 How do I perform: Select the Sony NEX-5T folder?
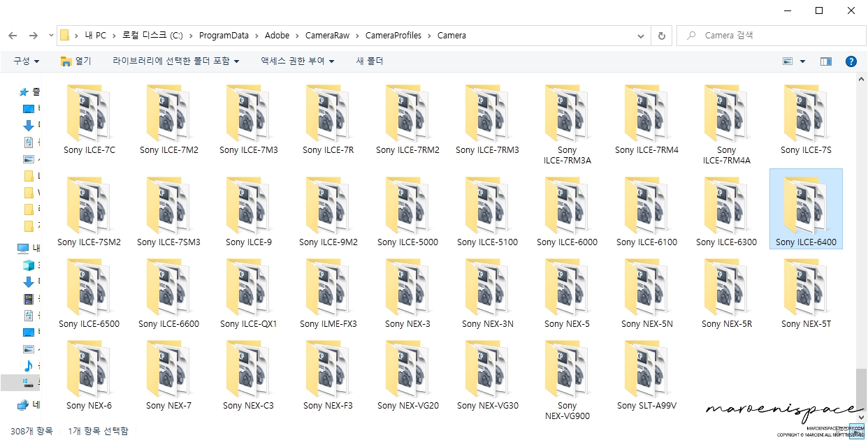[806, 293]
